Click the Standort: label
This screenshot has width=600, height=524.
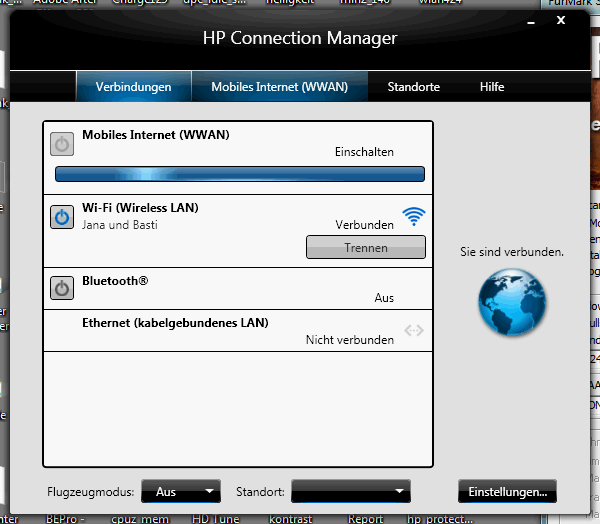260,492
